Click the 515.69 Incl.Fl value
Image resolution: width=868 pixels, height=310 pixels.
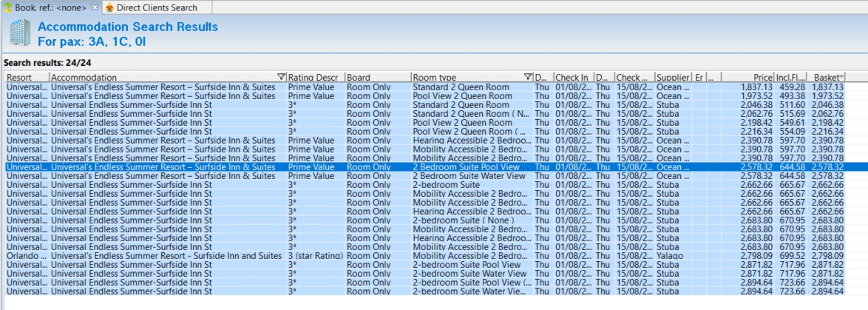click(792, 114)
